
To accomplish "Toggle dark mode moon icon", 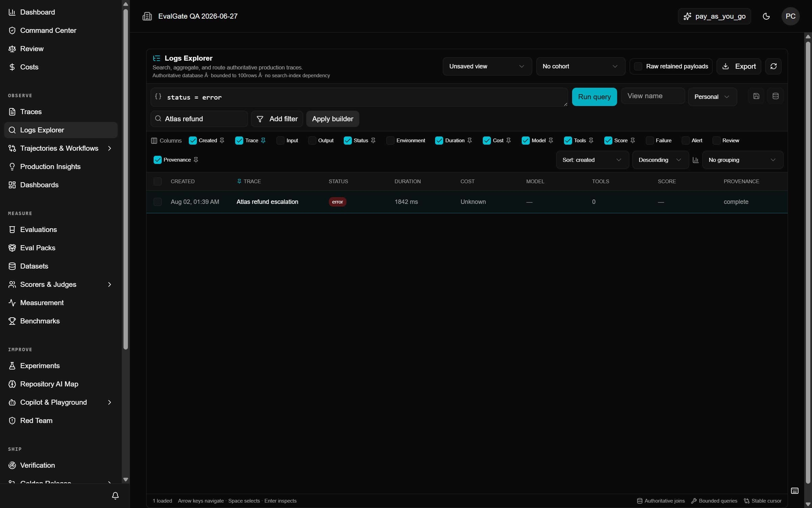I will [x=766, y=16].
